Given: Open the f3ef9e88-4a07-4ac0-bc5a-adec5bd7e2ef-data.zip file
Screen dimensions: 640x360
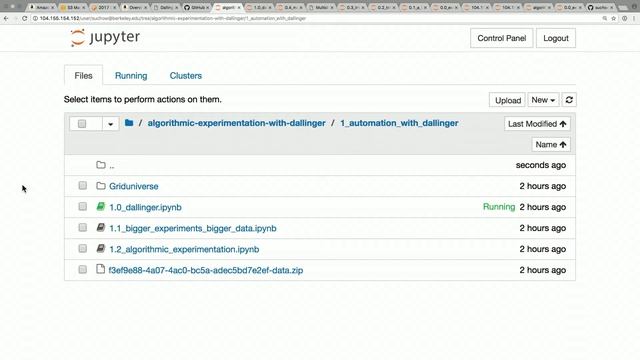Looking at the screenshot, I should pos(206,270).
